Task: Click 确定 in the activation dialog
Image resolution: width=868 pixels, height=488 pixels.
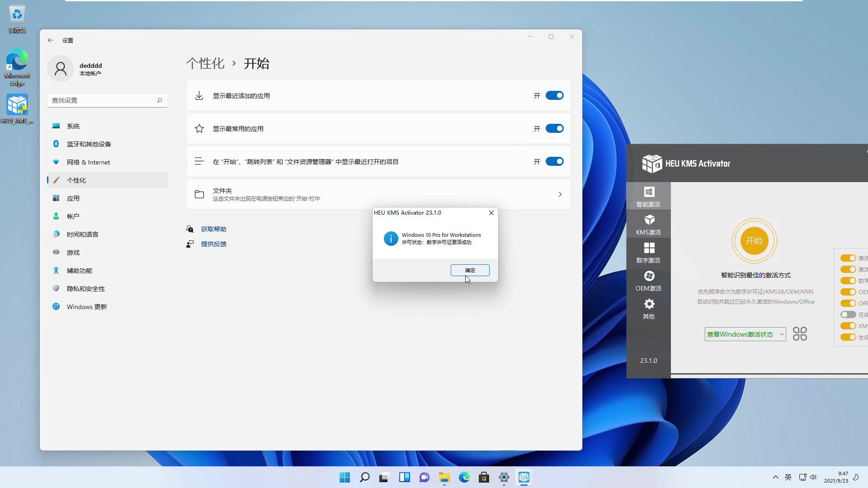Action: click(x=470, y=270)
